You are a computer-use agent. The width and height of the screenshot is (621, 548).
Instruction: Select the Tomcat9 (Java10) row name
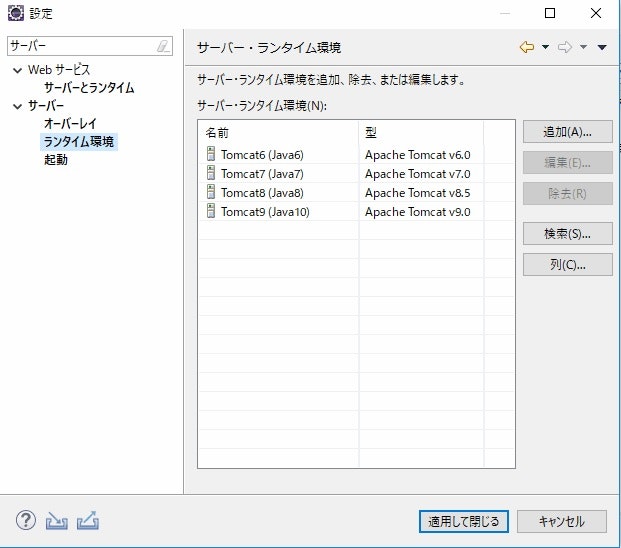pos(265,211)
